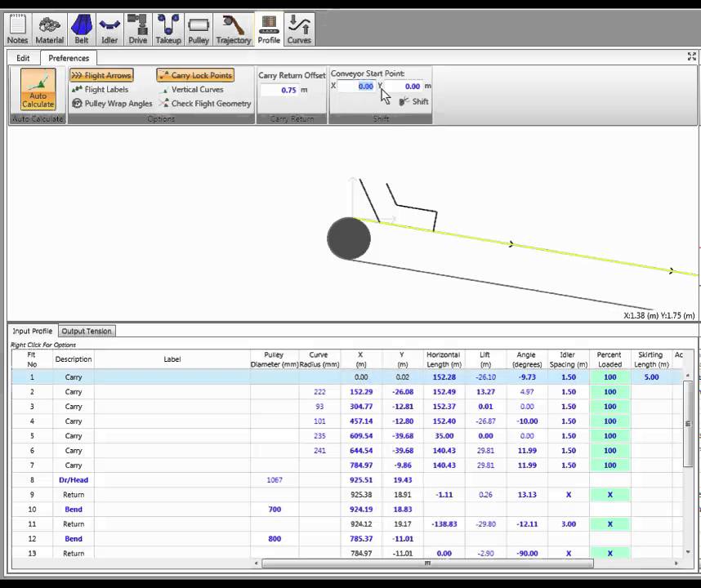The height and width of the screenshot is (588, 701).
Task: Click X value 152.29 cell
Action: pyautogui.click(x=361, y=392)
